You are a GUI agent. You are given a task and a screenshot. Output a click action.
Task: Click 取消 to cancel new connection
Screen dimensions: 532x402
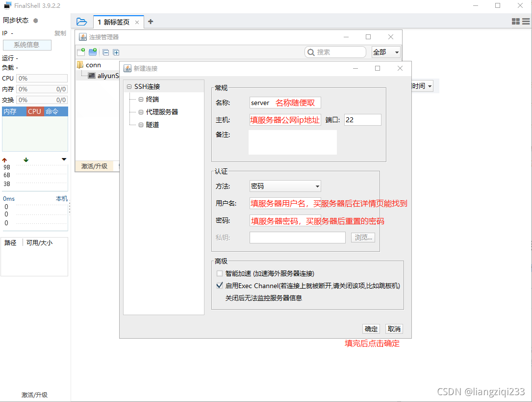[394, 329]
